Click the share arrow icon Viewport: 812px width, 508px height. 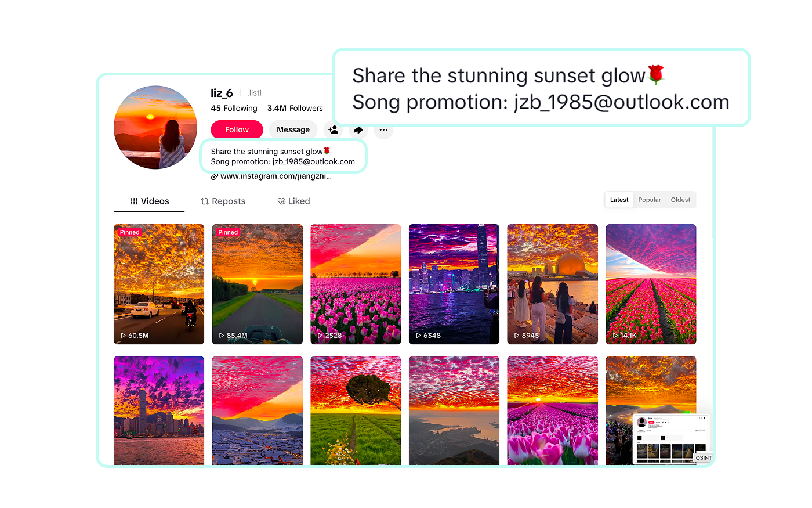[358, 130]
